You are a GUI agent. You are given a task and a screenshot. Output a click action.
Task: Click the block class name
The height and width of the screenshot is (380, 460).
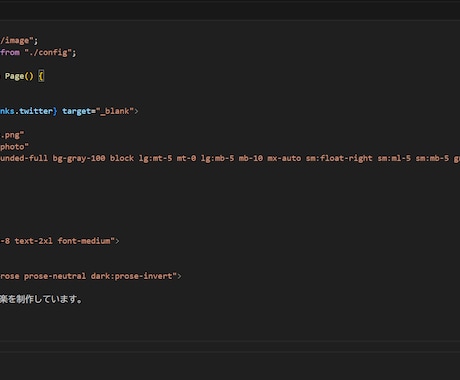[122, 158]
